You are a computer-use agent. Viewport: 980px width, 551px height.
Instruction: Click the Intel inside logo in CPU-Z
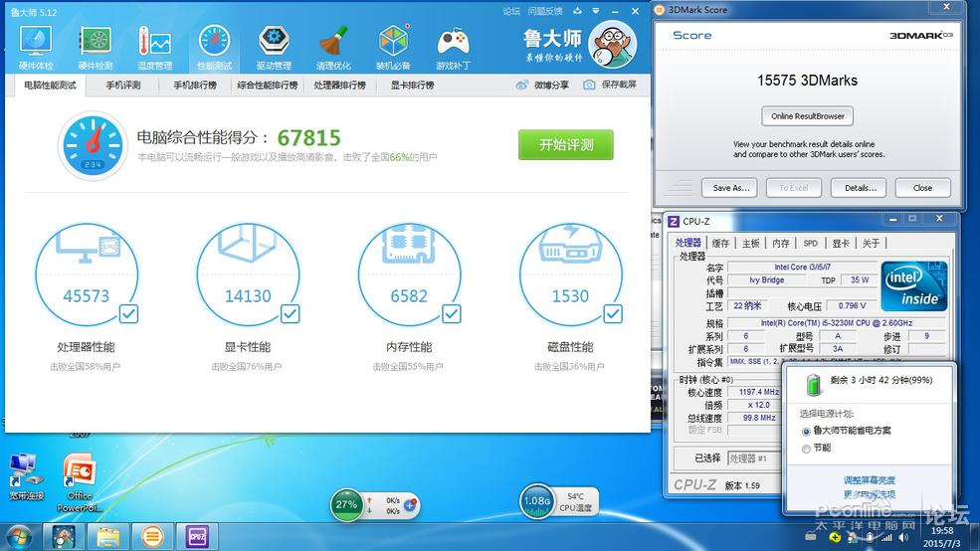point(913,286)
